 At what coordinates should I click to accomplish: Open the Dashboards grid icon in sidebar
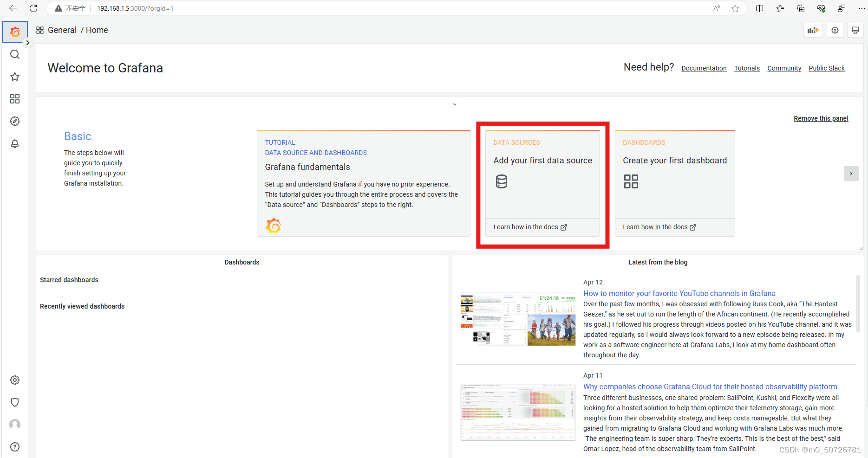[15, 99]
